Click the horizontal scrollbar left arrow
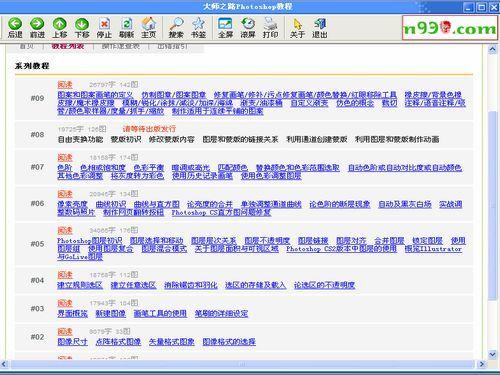 4,364
